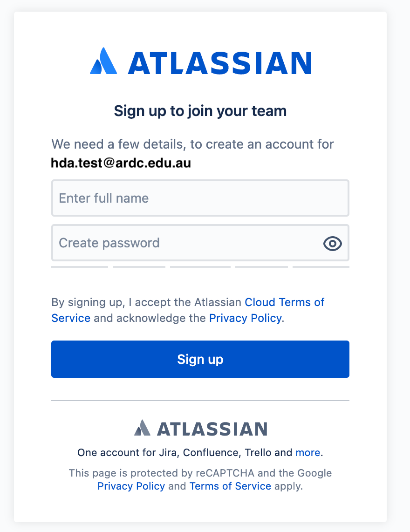Click the "Sign up to join your team" heading
410x532 pixels.
[200, 111]
